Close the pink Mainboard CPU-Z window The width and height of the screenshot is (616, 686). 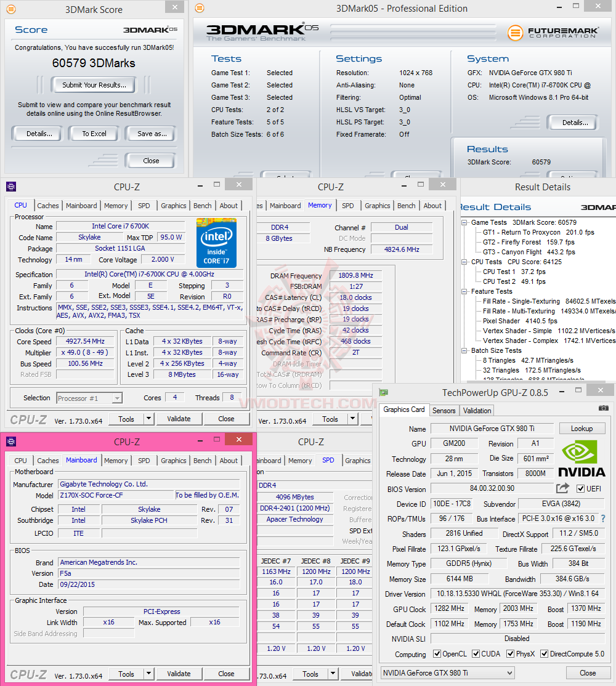(238, 439)
